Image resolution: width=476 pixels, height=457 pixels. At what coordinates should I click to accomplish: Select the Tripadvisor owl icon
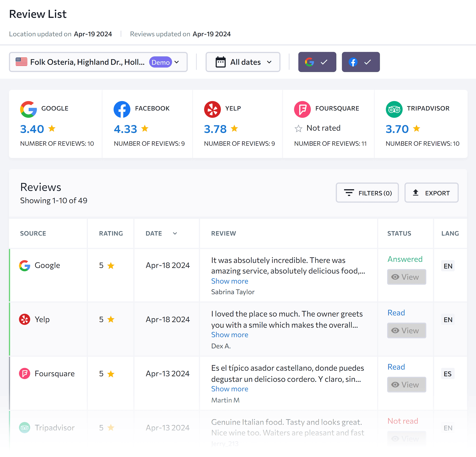click(394, 109)
